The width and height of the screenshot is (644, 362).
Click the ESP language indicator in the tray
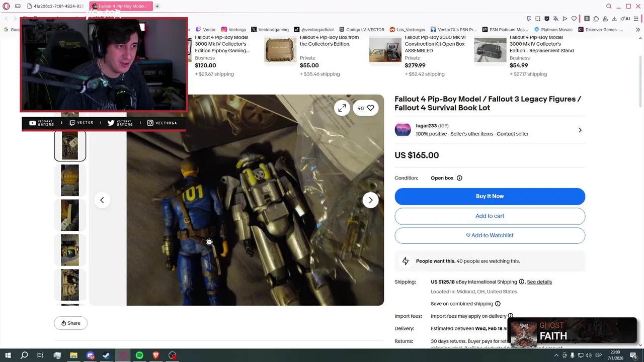pos(599,355)
